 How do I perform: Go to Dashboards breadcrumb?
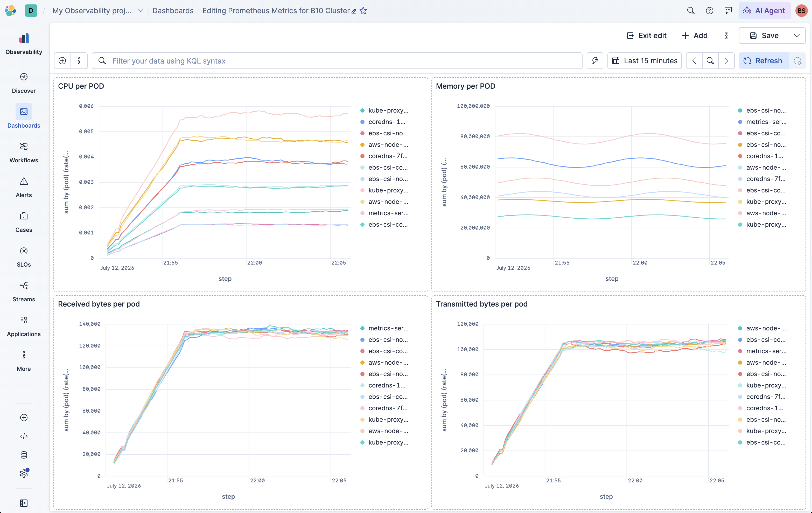(173, 10)
